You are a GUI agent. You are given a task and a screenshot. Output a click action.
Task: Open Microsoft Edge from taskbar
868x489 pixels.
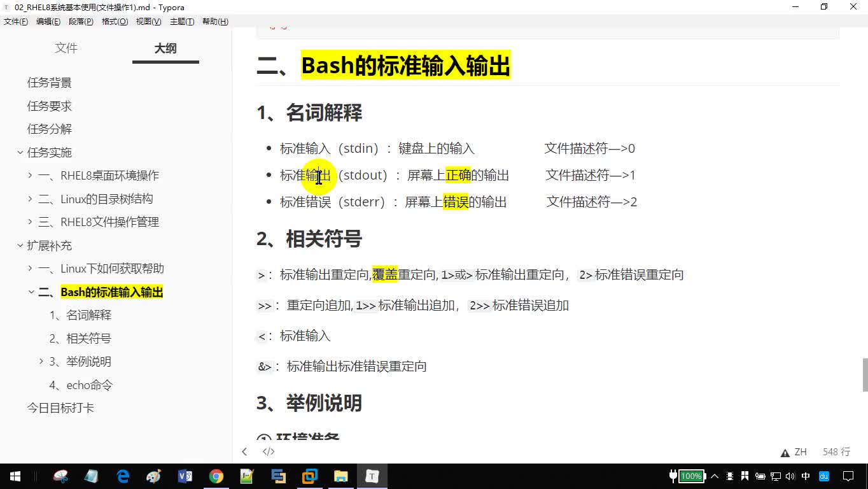pyautogui.click(x=123, y=476)
